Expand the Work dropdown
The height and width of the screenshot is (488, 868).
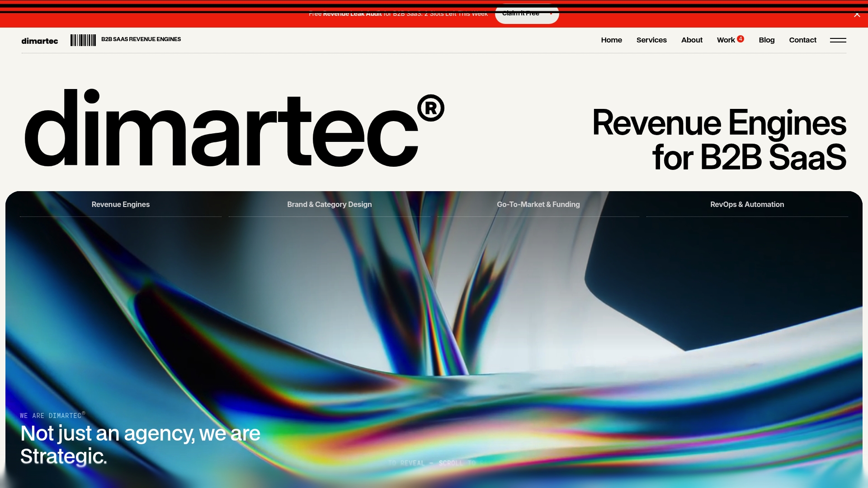pos(726,40)
